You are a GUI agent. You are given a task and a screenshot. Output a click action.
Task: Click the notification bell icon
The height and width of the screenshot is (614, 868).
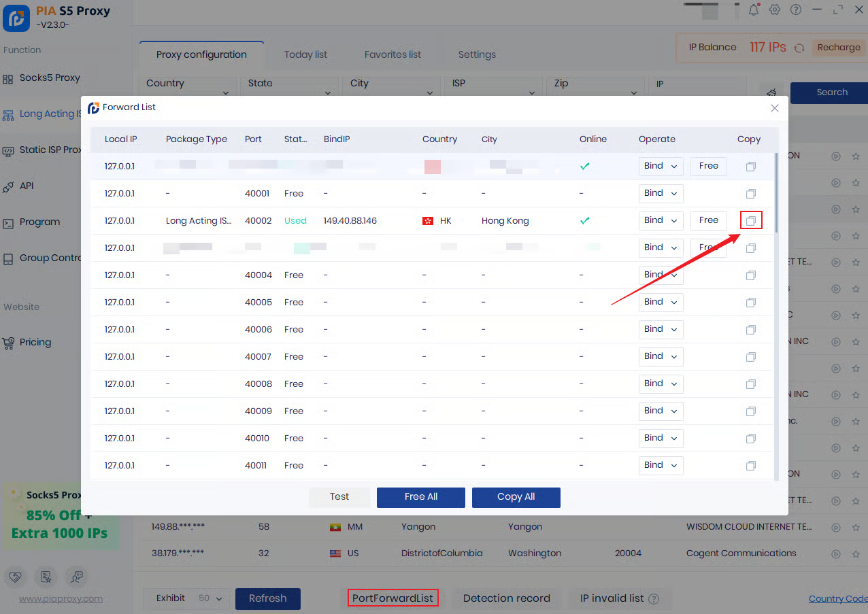click(x=754, y=10)
